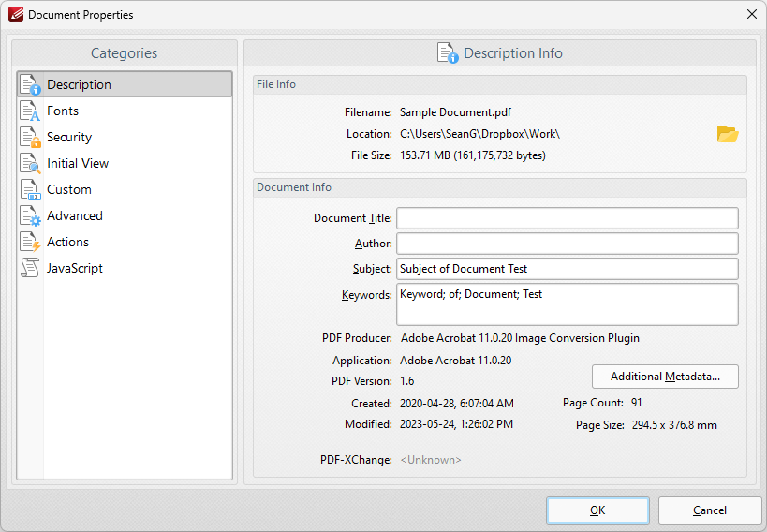Click the Advanced gear document icon

click(x=30, y=215)
